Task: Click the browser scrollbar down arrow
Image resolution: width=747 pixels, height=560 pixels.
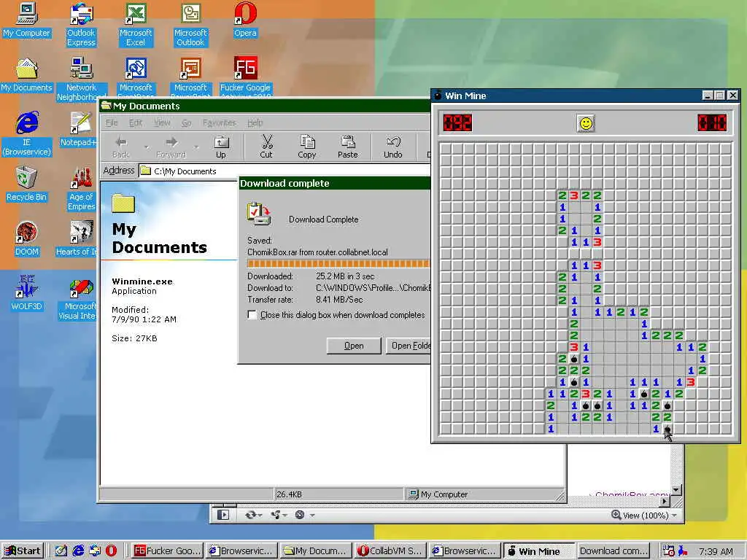Action: (676, 491)
